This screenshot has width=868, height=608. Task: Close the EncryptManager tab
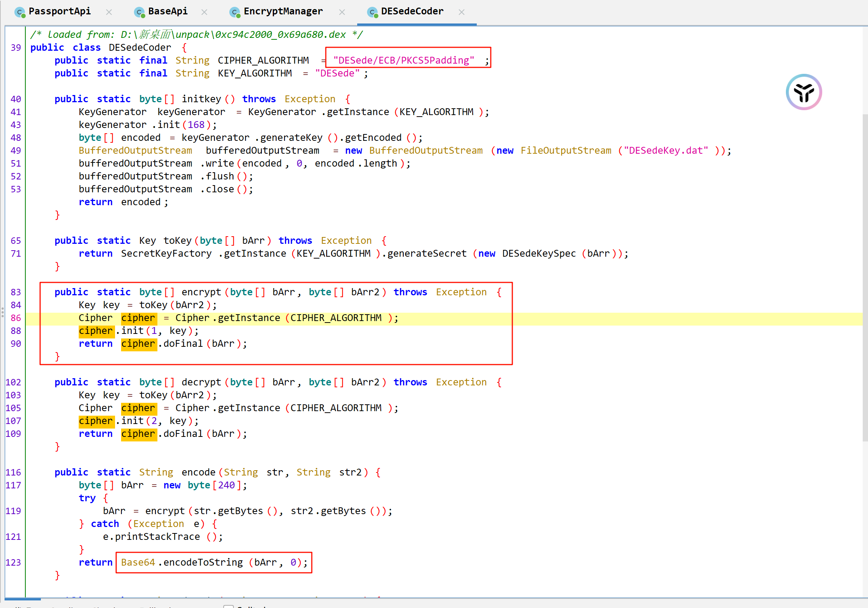342,12
